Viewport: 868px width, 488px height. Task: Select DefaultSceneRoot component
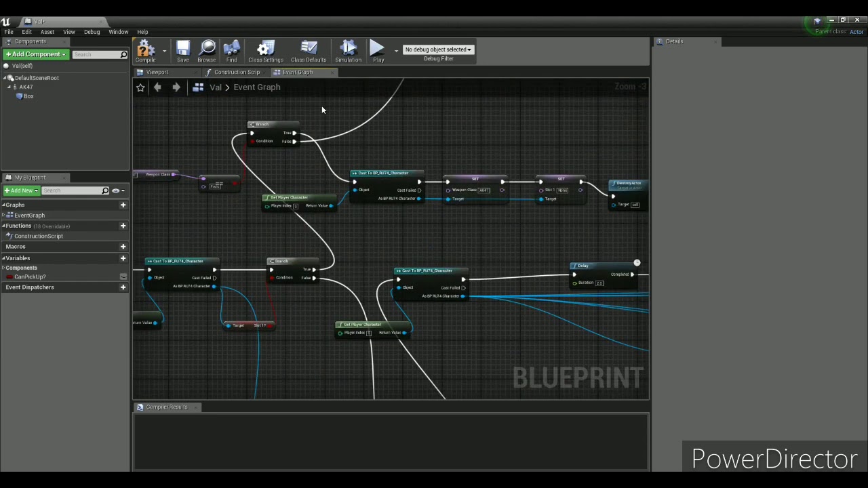pos(37,78)
